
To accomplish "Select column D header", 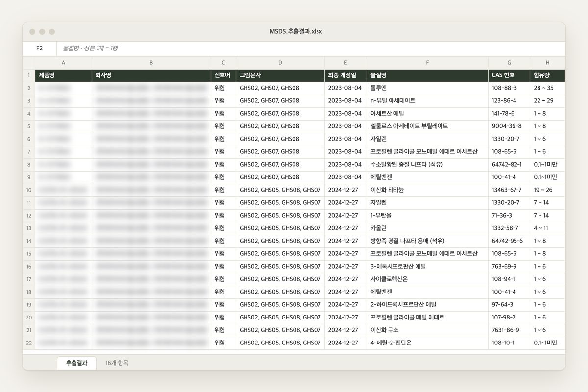I will [280, 63].
